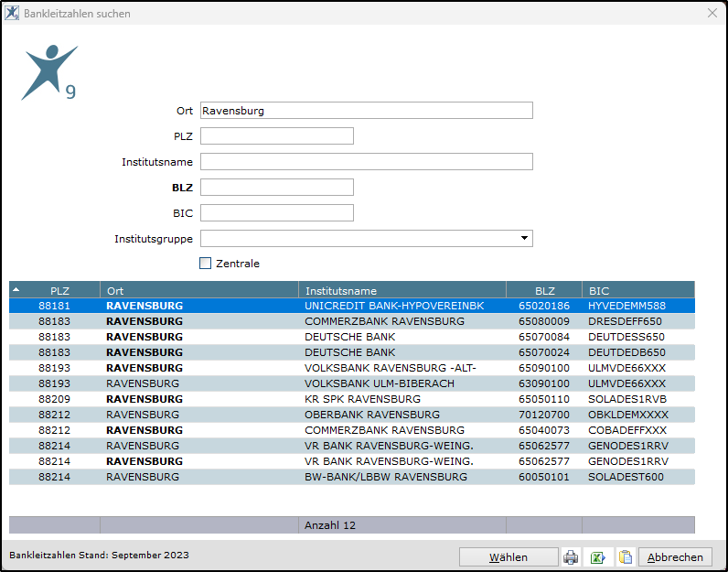
Task: Click BLZ value 63090100
Action: (543, 383)
